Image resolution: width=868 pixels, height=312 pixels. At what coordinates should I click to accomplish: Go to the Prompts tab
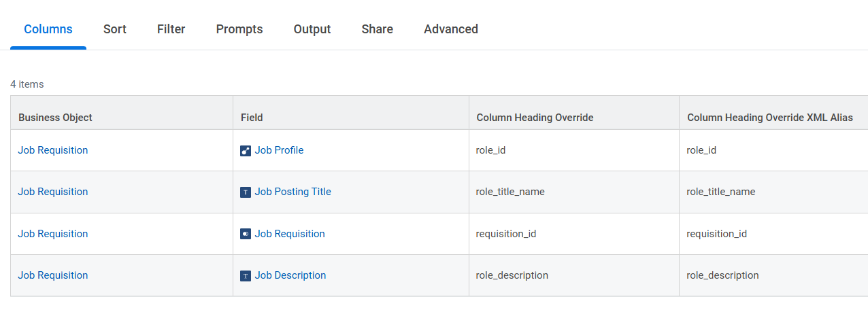tap(239, 29)
